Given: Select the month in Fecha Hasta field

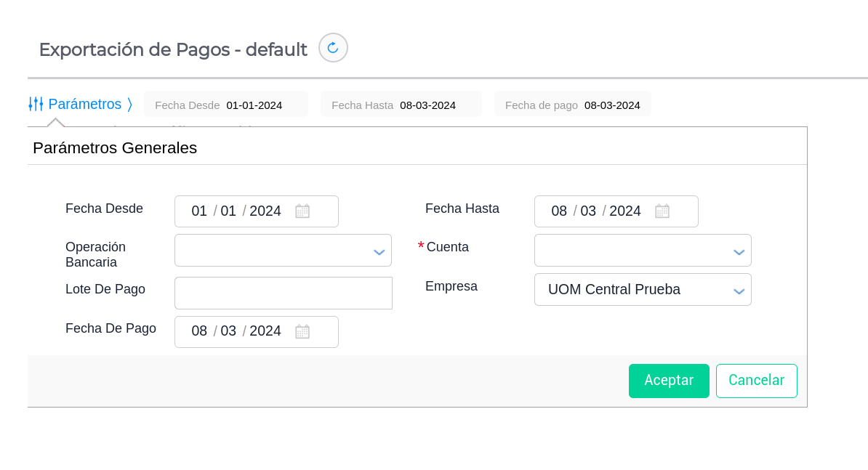Looking at the screenshot, I should [x=588, y=211].
